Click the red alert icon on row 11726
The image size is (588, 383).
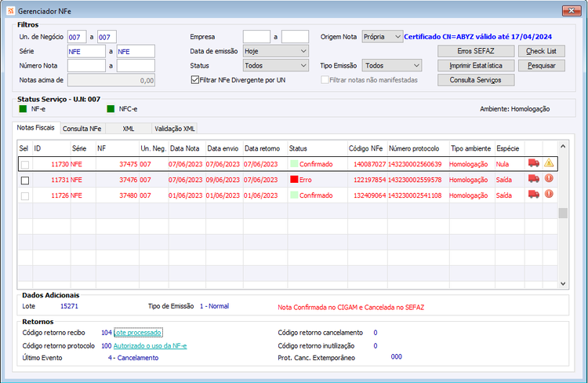click(x=549, y=194)
